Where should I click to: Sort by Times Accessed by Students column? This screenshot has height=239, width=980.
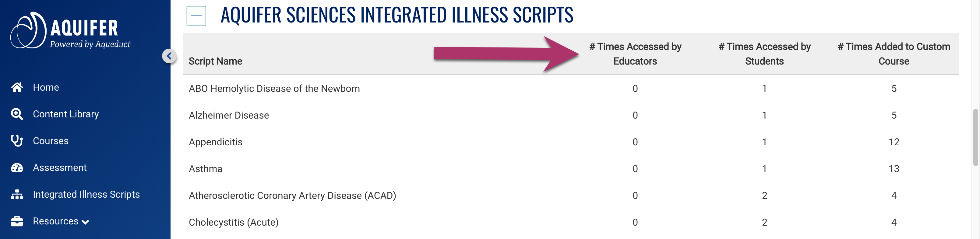[x=764, y=54]
